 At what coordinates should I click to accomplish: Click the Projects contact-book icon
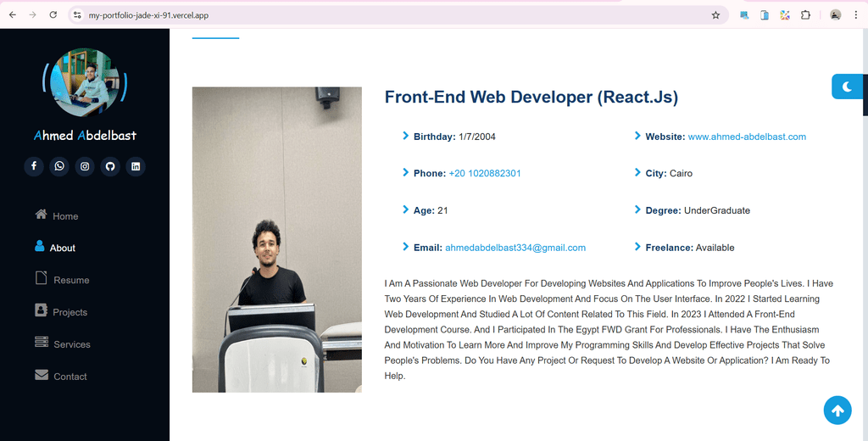[x=41, y=310]
